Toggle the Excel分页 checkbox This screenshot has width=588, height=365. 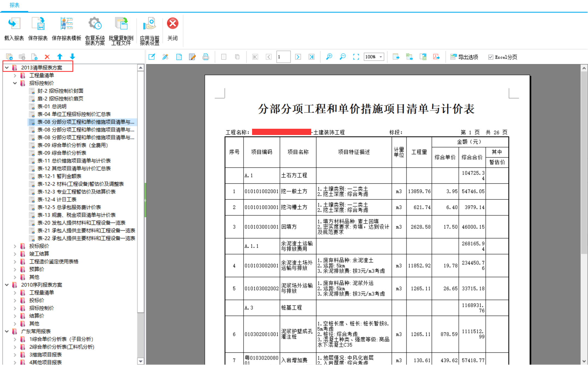coord(491,57)
